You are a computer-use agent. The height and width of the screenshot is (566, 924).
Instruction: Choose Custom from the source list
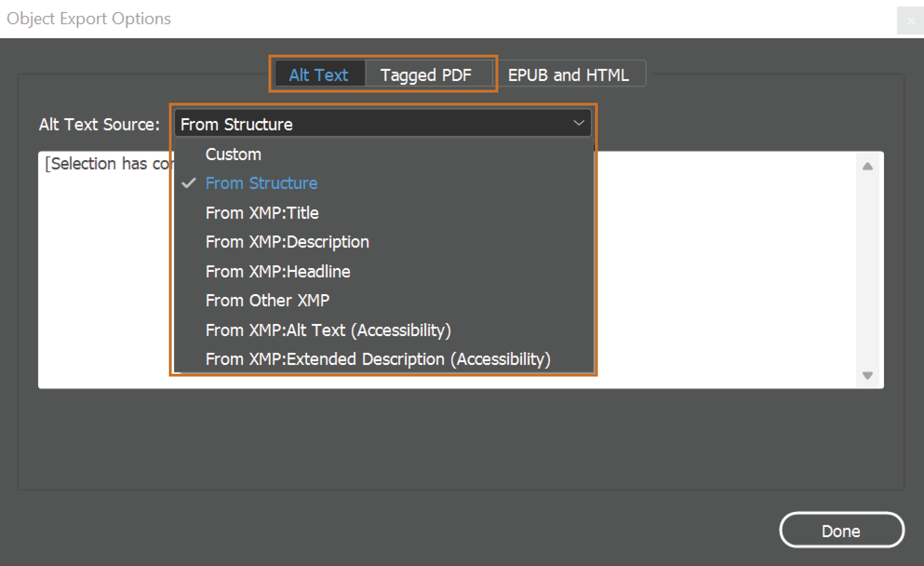233,154
